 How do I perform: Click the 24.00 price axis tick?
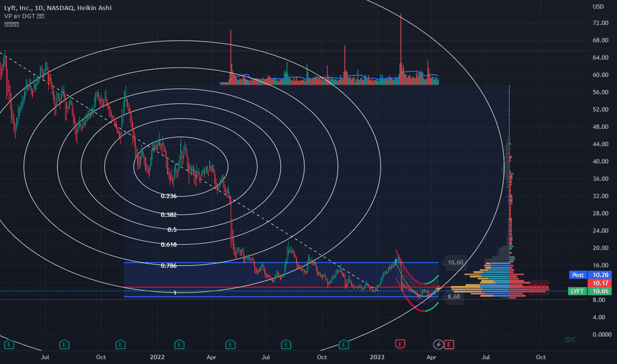click(x=600, y=230)
